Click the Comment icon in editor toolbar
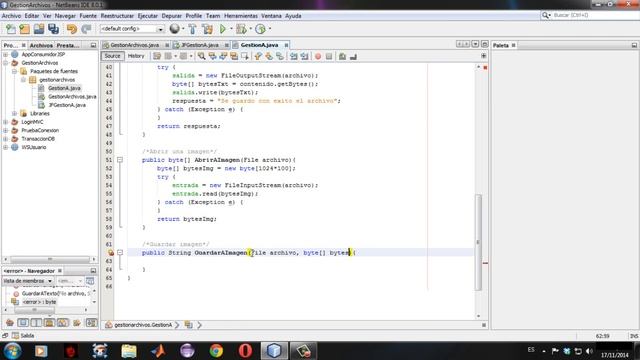This screenshot has width=640, height=360. pos(342,56)
